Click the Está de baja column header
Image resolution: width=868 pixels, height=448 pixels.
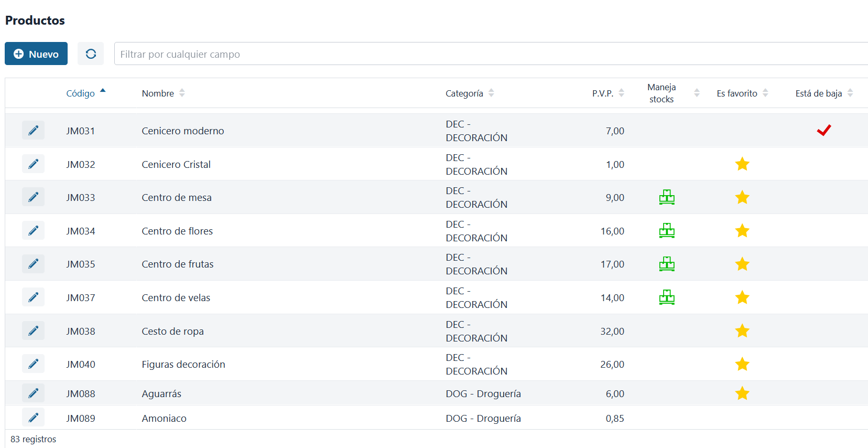click(x=818, y=93)
